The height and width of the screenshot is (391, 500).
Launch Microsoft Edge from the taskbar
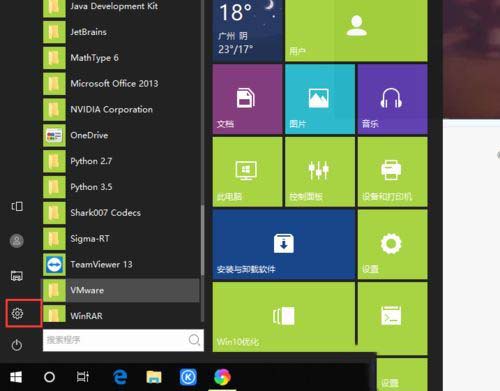(120, 377)
